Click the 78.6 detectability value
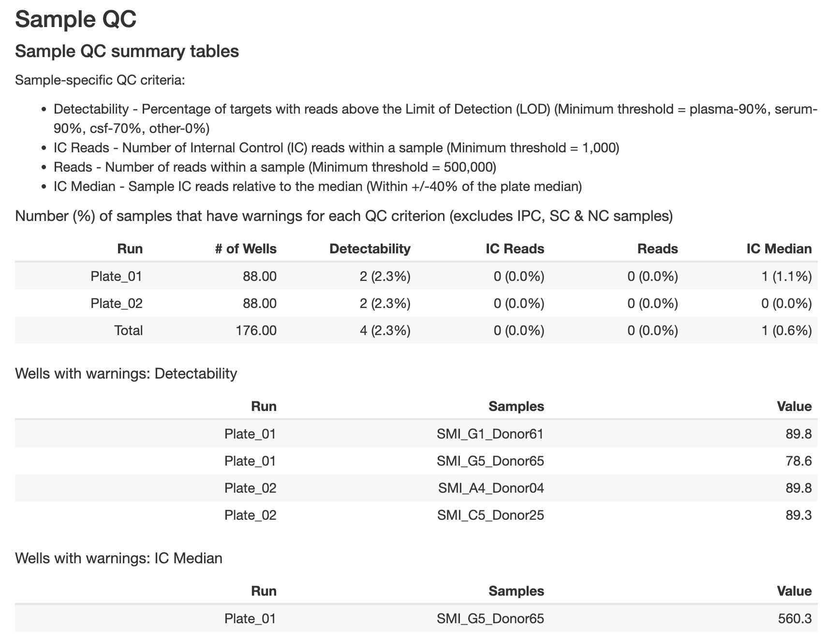828x644 pixels. [x=798, y=461]
